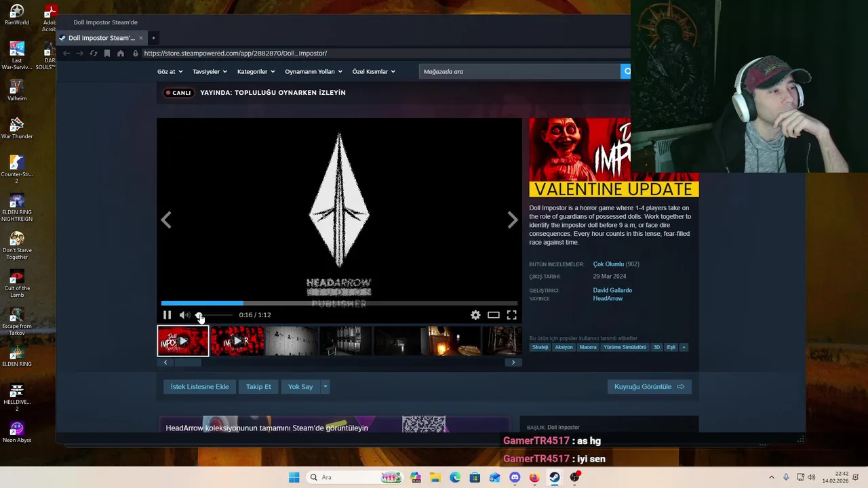
Task: Click the Yok Say button
Action: 300,386
